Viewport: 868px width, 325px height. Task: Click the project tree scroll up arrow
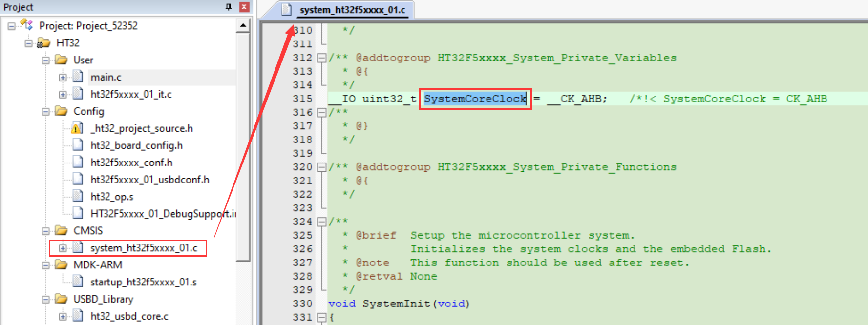(243, 25)
